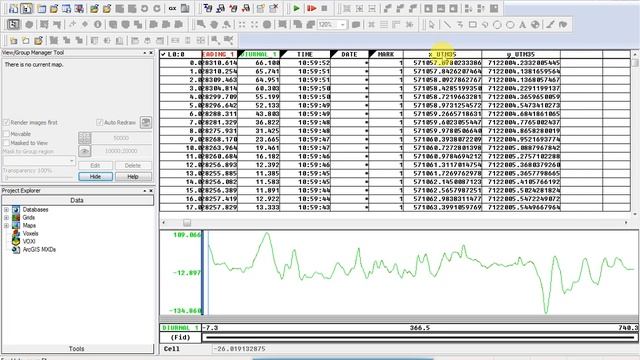Click the folder icon starting the third toolbar

pos(13,40)
